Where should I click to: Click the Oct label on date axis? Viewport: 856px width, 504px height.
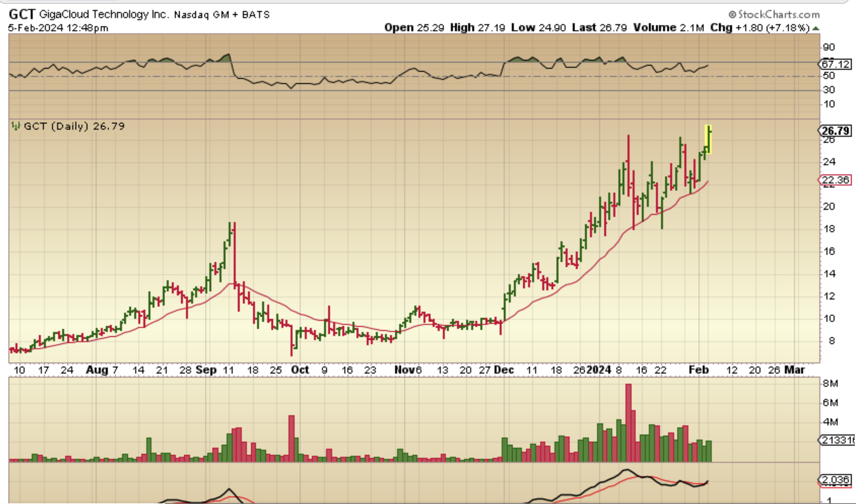pyautogui.click(x=300, y=370)
